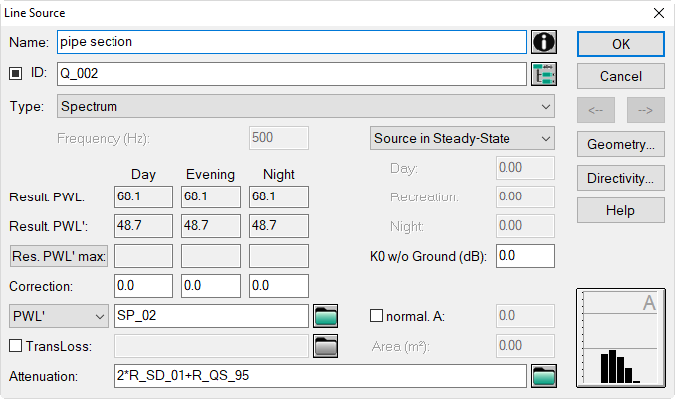Viewport: 675px width, 399px height.
Task: Click the Day Res. PWL' max field
Action: 143,256
